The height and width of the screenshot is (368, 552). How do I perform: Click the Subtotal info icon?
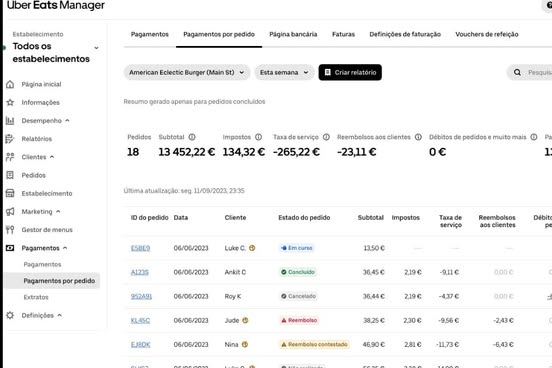192,137
